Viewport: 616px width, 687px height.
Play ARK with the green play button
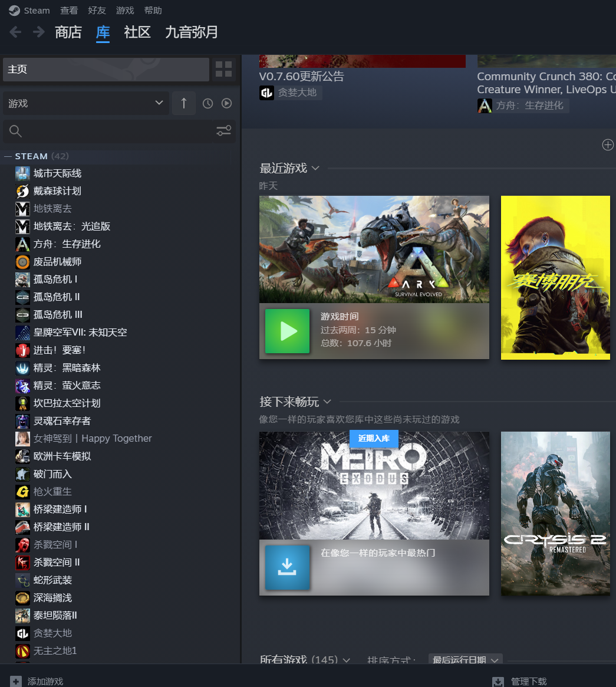(x=288, y=331)
